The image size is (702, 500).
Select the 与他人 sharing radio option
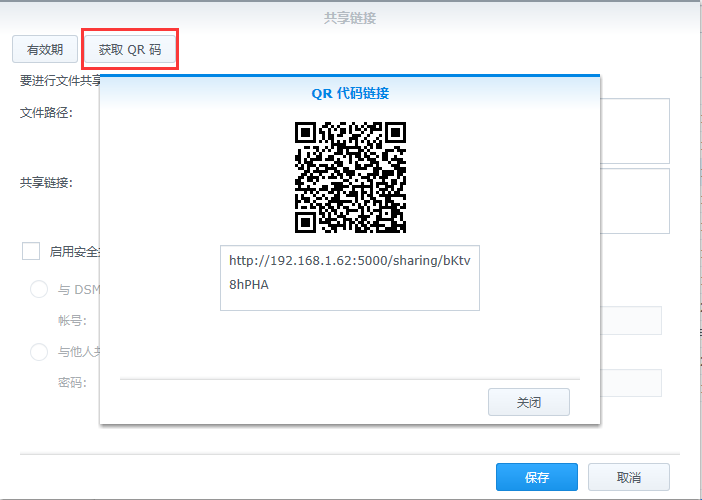coord(39,352)
